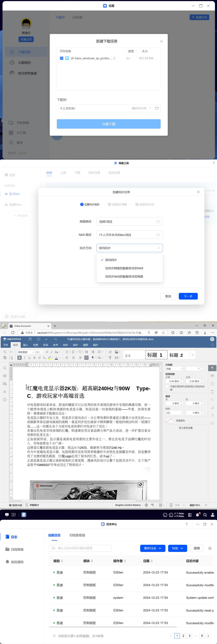Screen dimensions: 217x644
Task: Click 下一步 in sync task dialog
Action: [188, 296]
